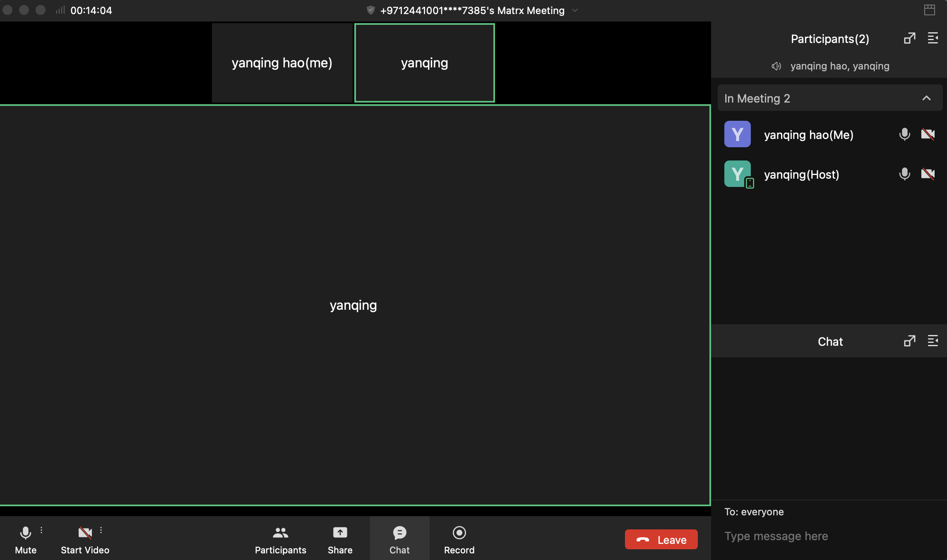The height and width of the screenshot is (560, 947).
Task: Click the Type message here field
Action: pos(824,536)
